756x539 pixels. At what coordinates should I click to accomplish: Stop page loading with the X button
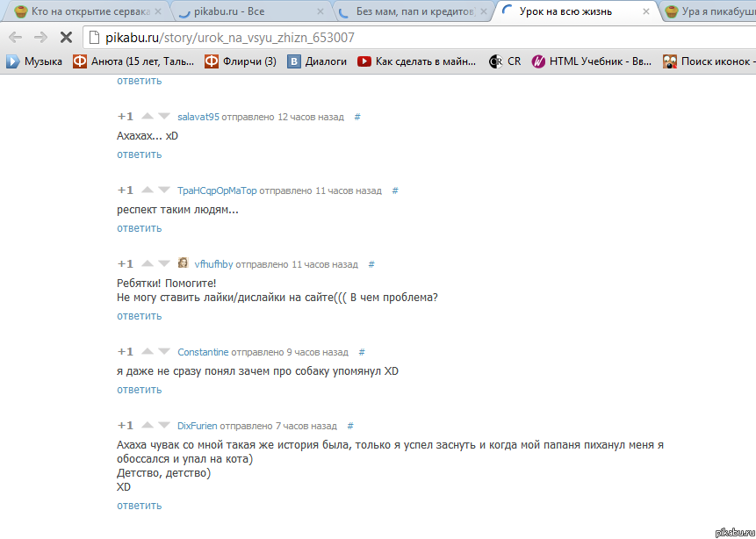[66, 37]
